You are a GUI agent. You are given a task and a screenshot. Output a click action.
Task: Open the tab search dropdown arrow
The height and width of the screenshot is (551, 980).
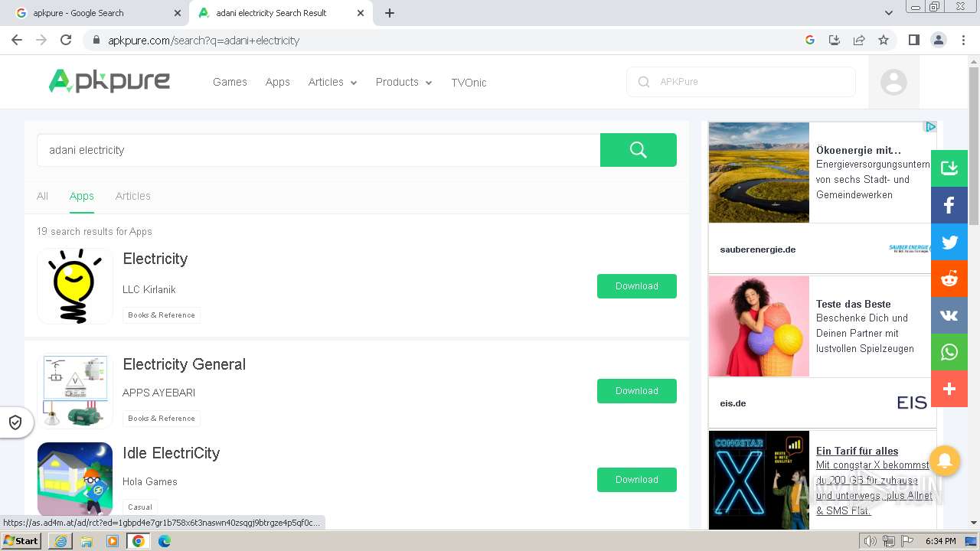point(888,13)
